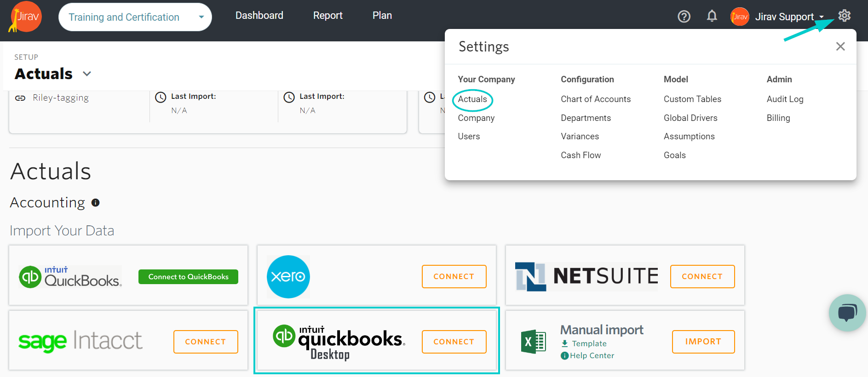Open Chart of Accounts
Screen dimensions: 868x377
[x=596, y=99]
